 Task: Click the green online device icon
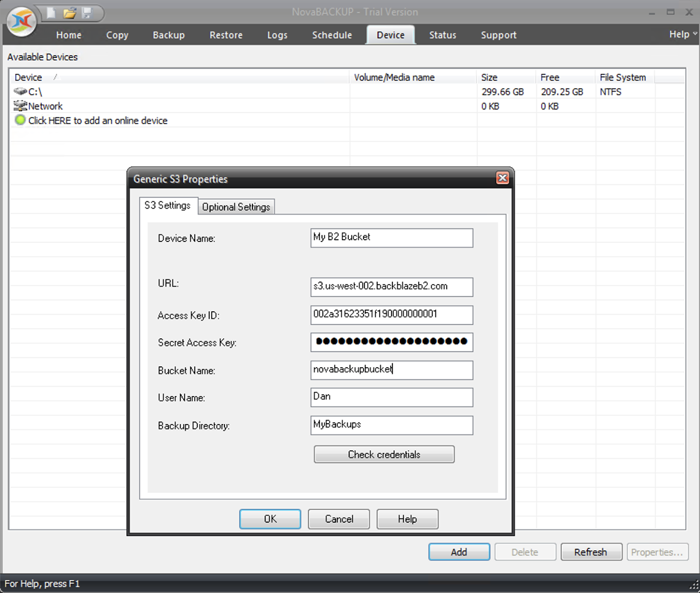[20, 120]
